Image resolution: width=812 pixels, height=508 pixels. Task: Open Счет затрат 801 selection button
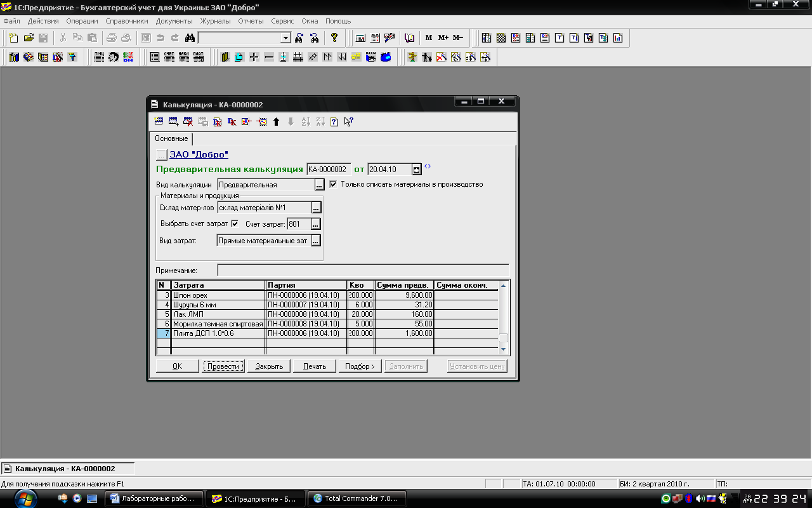coord(316,224)
